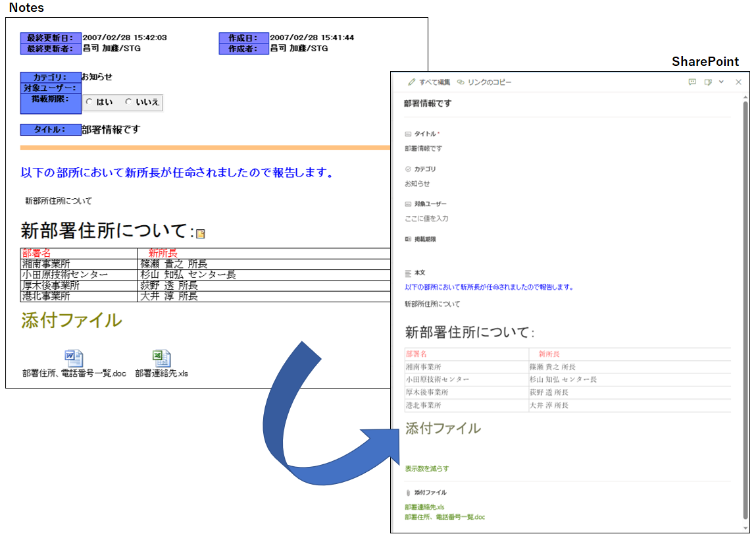Click the すべて編集 button
Screen dimensions: 756x538
[429, 82]
